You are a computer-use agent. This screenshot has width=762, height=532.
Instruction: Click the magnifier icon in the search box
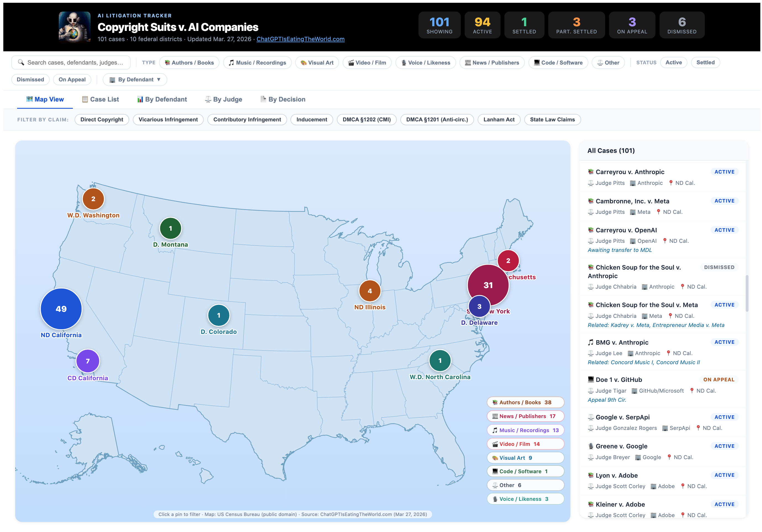[x=21, y=62]
